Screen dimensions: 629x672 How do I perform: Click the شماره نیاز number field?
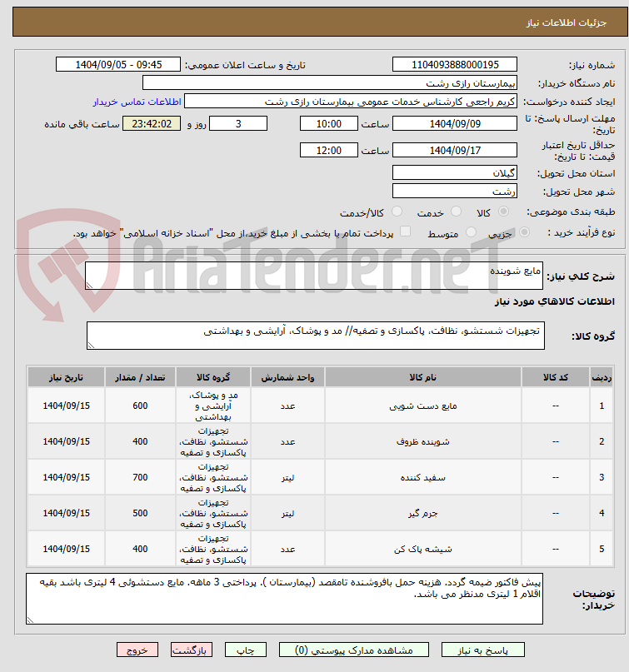click(x=455, y=65)
